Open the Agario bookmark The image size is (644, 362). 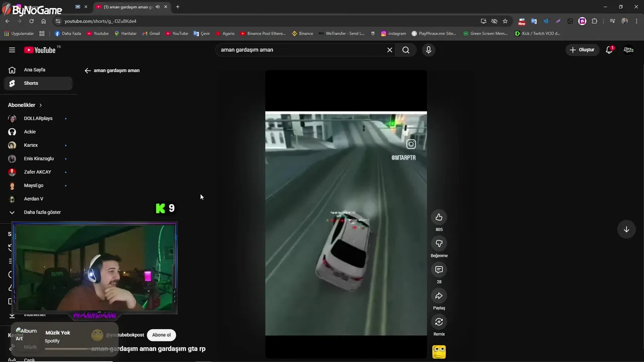(225, 34)
